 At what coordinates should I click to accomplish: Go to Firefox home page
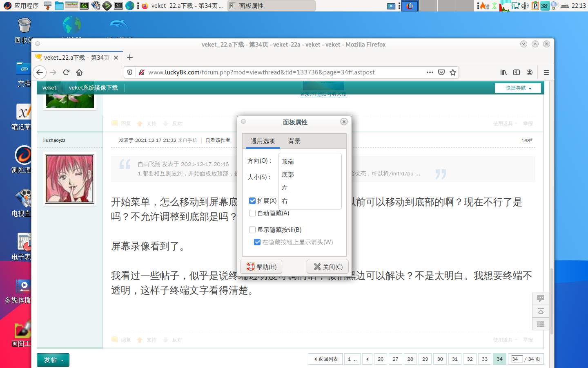coord(79,72)
